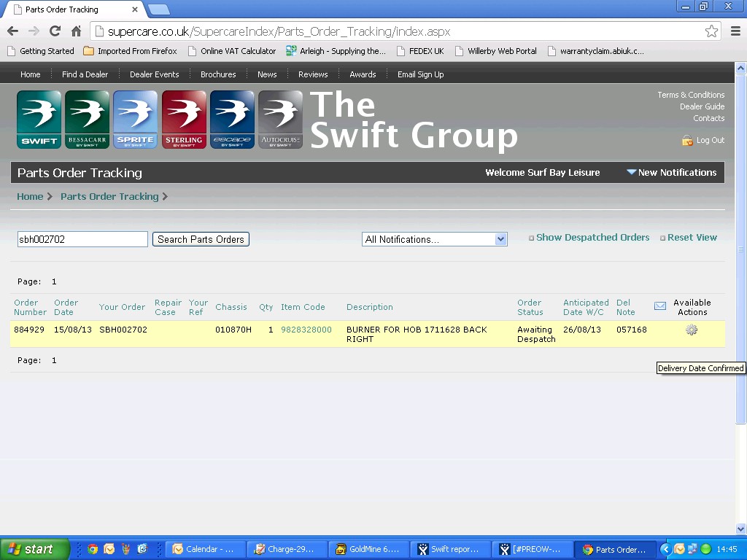Click the Escape brand logo
This screenshot has height=560, width=747.
232,120
